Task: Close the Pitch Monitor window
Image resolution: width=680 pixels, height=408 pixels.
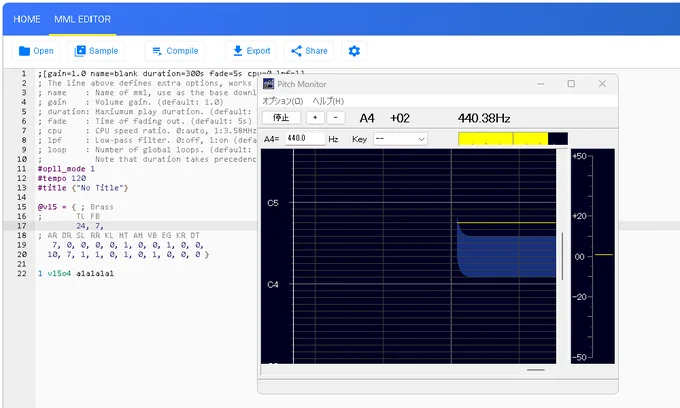Action: [602, 84]
